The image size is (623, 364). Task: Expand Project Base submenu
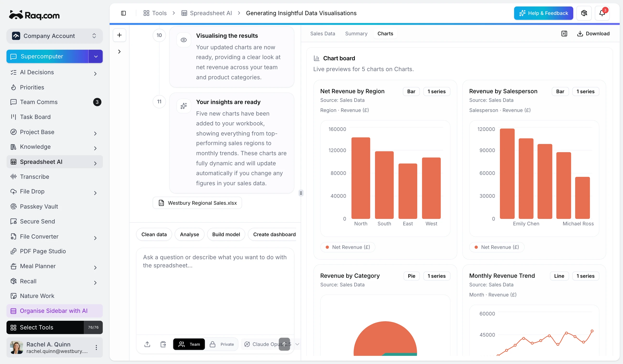pyautogui.click(x=95, y=133)
